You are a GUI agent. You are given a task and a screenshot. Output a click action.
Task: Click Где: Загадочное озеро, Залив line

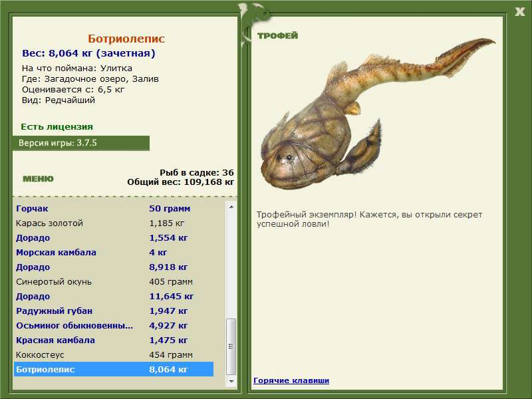[90, 79]
